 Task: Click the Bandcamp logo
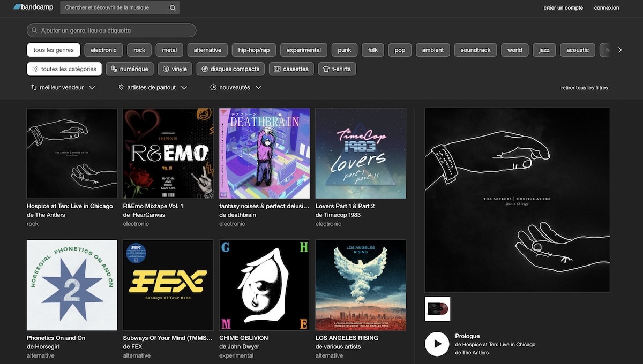click(33, 7)
